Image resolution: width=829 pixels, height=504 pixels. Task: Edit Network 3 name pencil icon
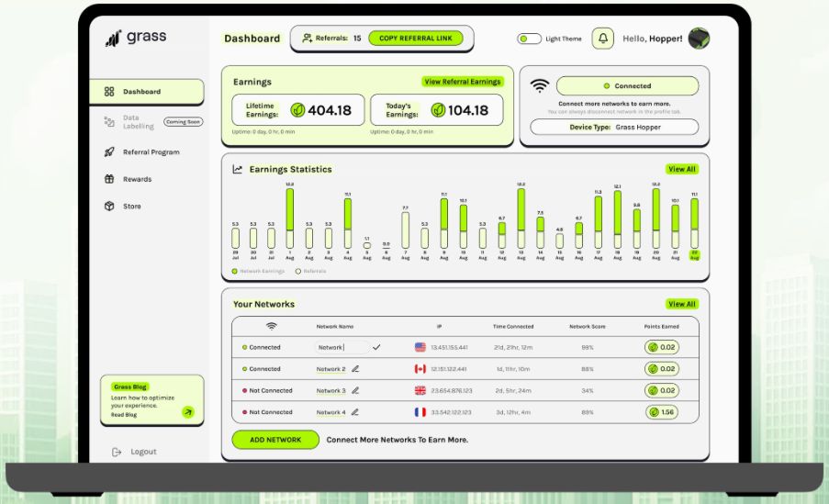355,391
